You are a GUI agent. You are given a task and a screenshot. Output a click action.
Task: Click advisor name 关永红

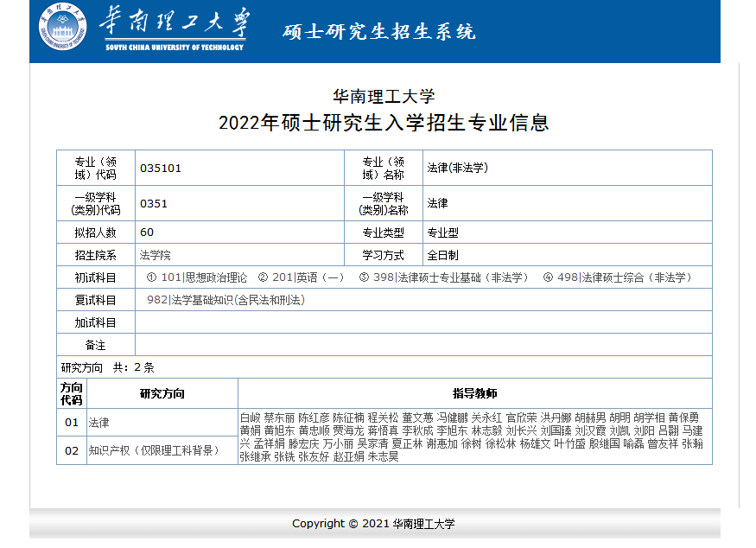pos(487,417)
